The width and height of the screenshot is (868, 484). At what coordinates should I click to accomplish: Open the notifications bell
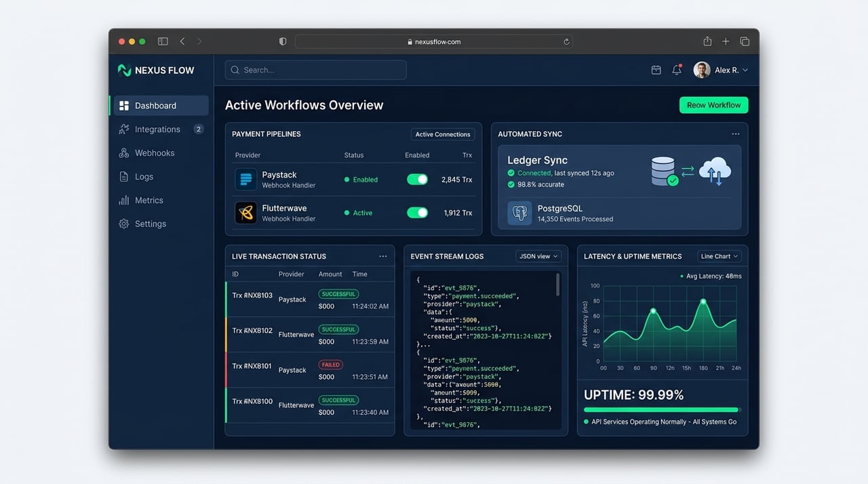pyautogui.click(x=676, y=70)
